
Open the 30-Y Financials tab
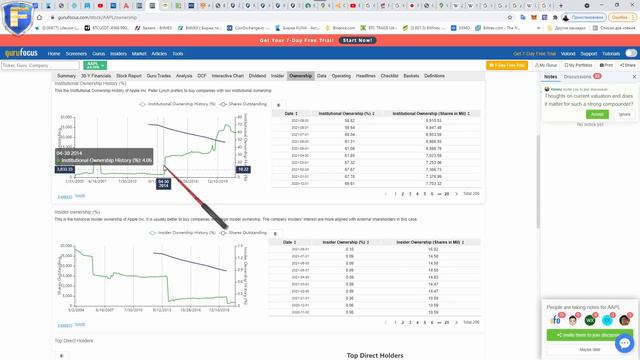[96, 76]
